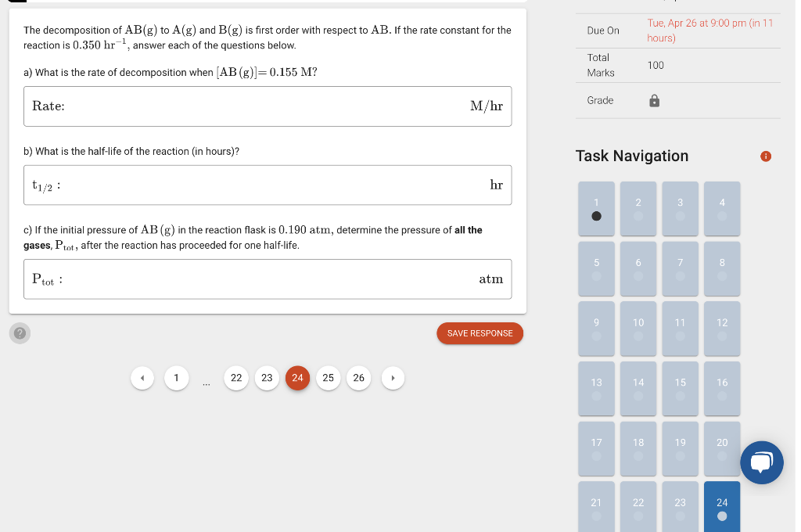The width and height of the screenshot is (801, 532).
Task: Go to next page arrow
Action: pos(393,378)
